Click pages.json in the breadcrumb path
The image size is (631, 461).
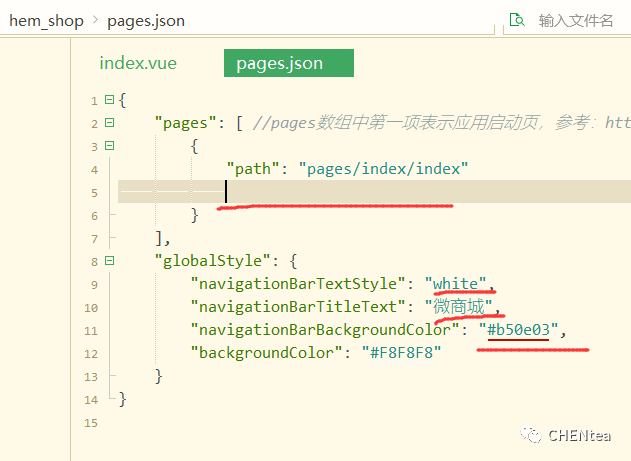[145, 20]
